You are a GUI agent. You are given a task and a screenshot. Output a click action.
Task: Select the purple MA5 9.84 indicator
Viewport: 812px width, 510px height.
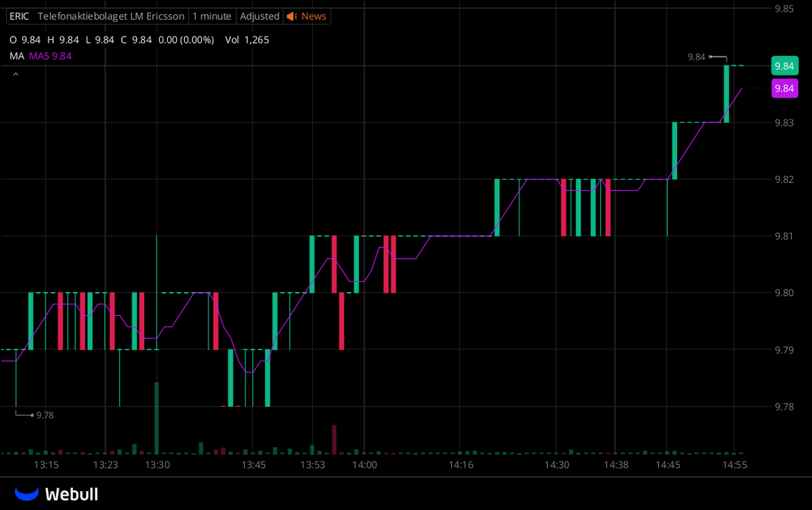[x=50, y=56]
